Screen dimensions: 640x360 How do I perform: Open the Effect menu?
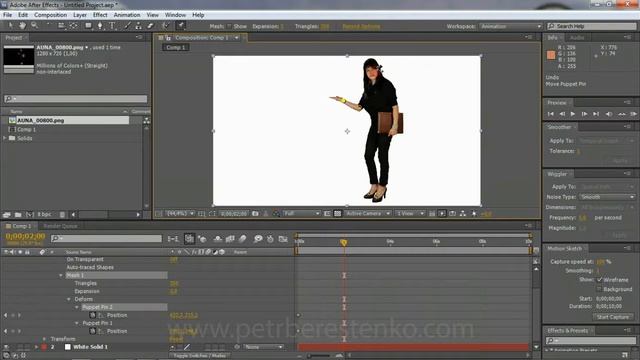[x=100, y=15]
